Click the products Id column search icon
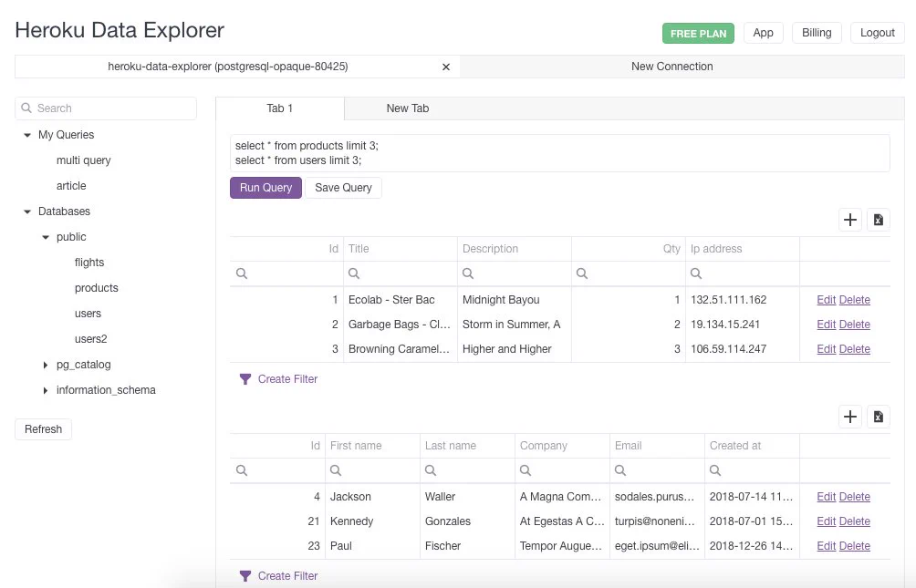This screenshot has width=916, height=588. point(241,273)
